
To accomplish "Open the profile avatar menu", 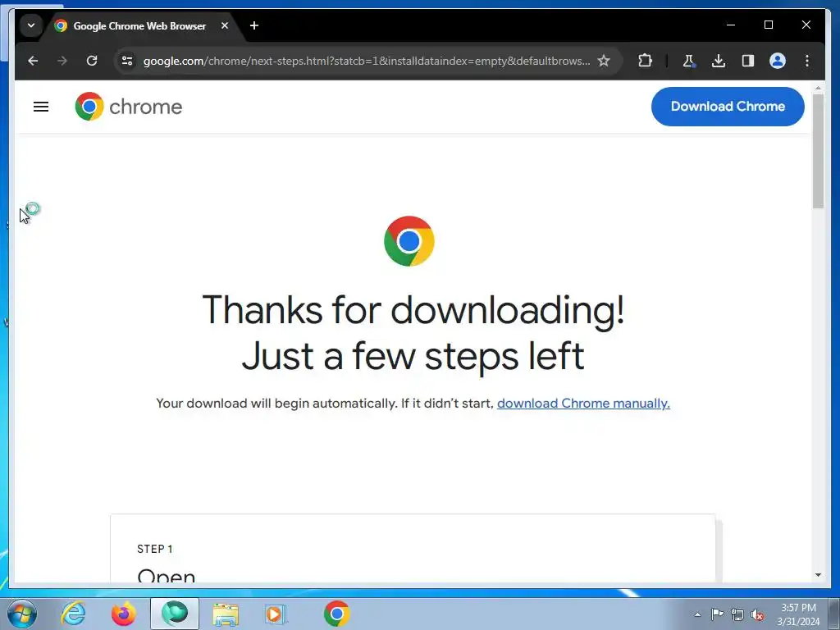I will 778,61.
